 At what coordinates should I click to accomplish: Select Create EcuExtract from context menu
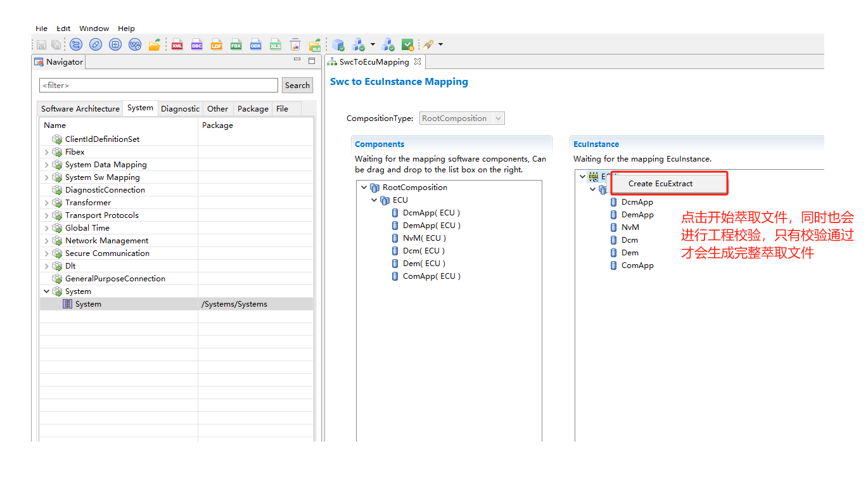660,184
